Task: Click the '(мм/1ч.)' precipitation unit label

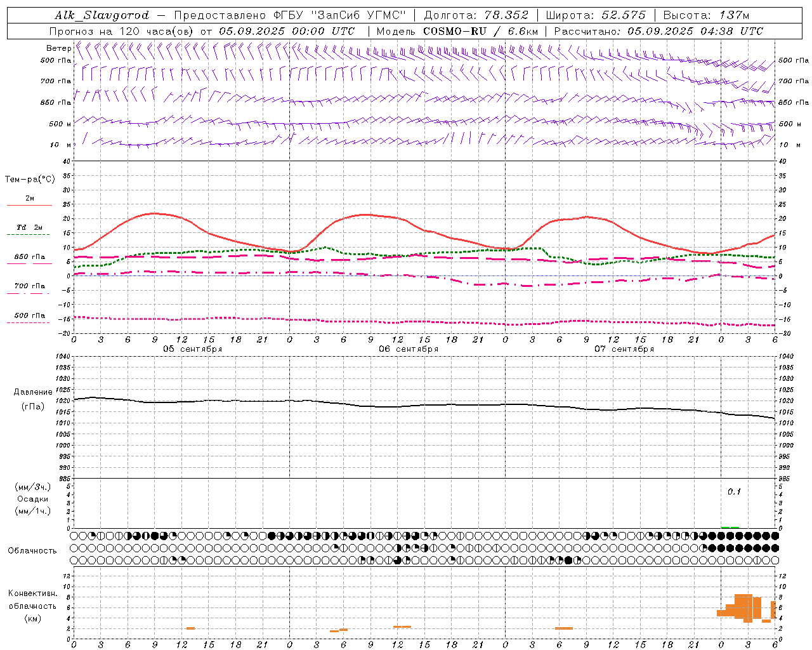Action: point(33,511)
